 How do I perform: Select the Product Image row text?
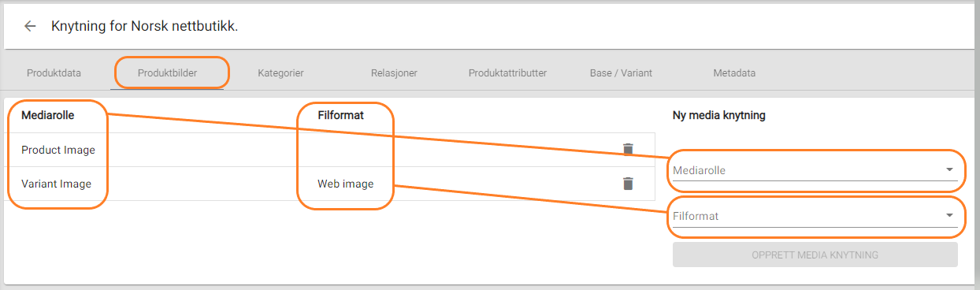pyautogui.click(x=58, y=150)
